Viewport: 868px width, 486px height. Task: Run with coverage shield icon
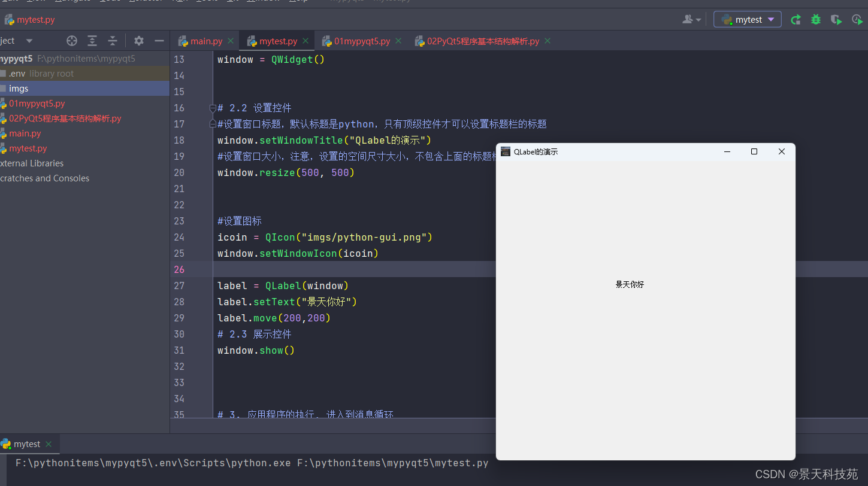(x=836, y=20)
